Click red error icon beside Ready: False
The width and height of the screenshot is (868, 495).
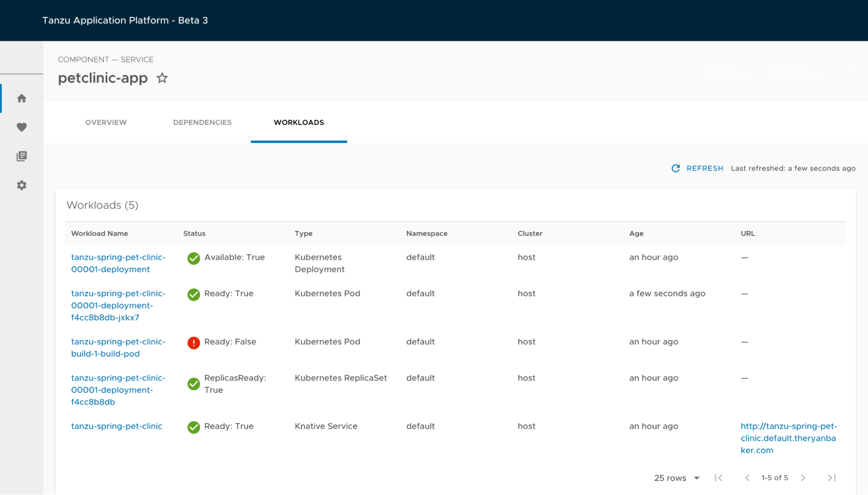tap(194, 343)
